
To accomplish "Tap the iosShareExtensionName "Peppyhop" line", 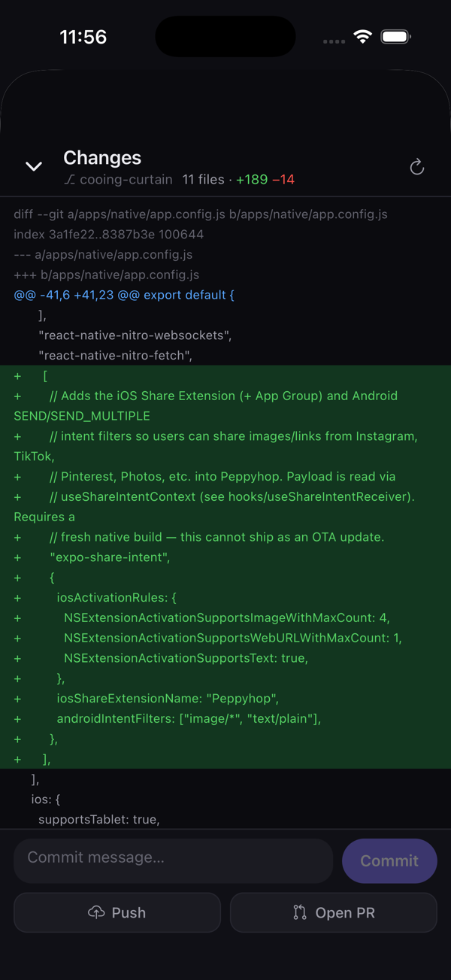I will click(225, 699).
